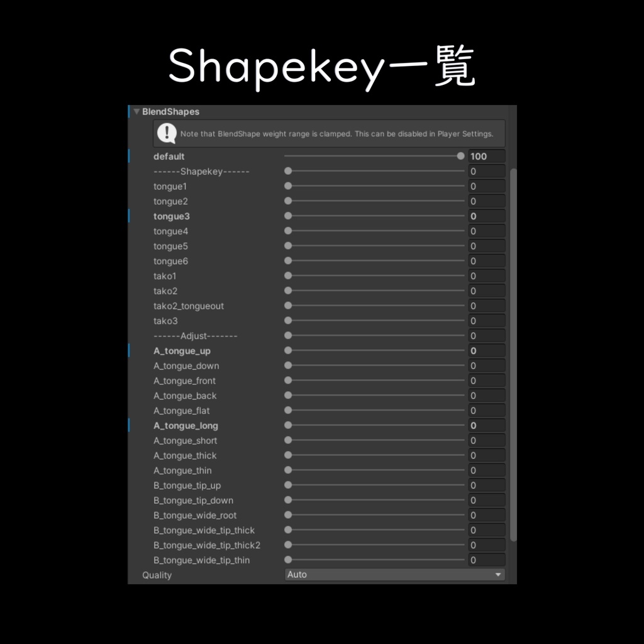The height and width of the screenshot is (644, 644).
Task: Click the warning info icon in the note box
Action: [167, 133]
